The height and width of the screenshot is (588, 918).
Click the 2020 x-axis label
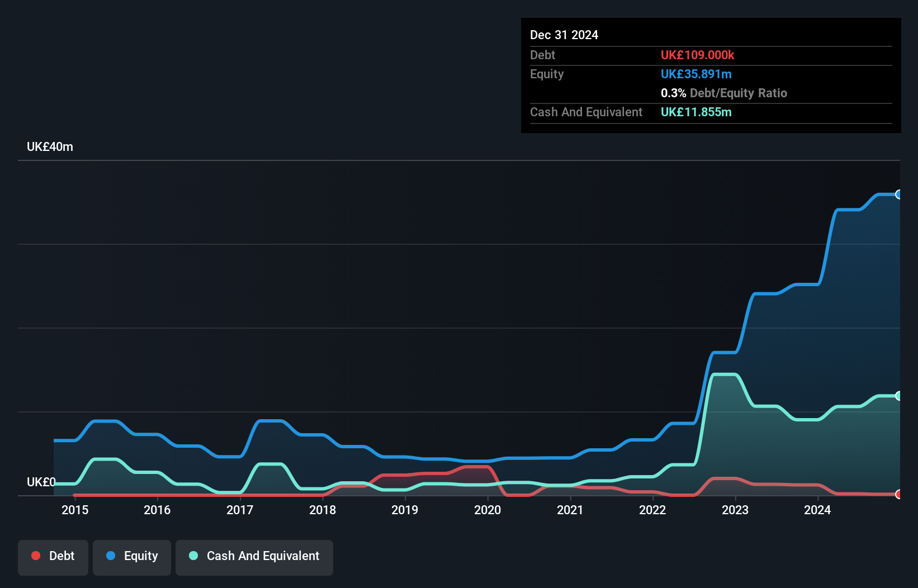pos(488,510)
